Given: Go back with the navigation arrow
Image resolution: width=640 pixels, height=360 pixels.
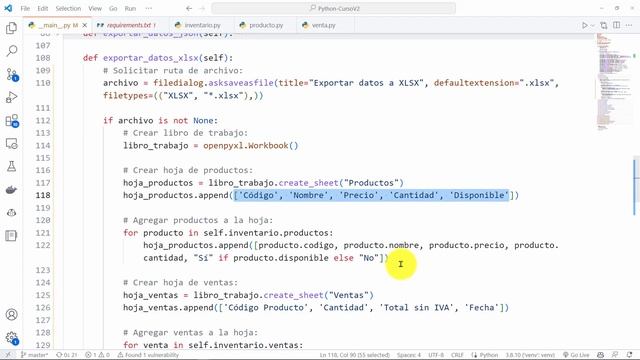Looking at the screenshot, I should [x=189, y=8].
